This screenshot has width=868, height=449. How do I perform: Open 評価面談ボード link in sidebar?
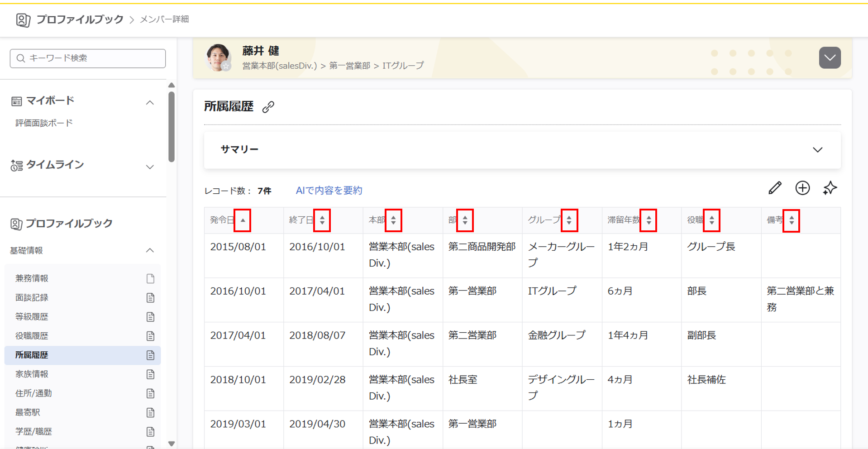[x=44, y=123]
